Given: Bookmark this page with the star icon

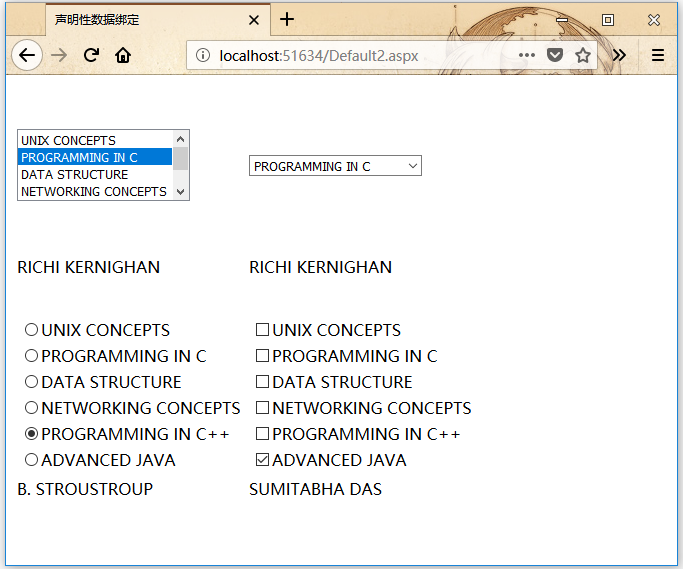Looking at the screenshot, I should 583,55.
